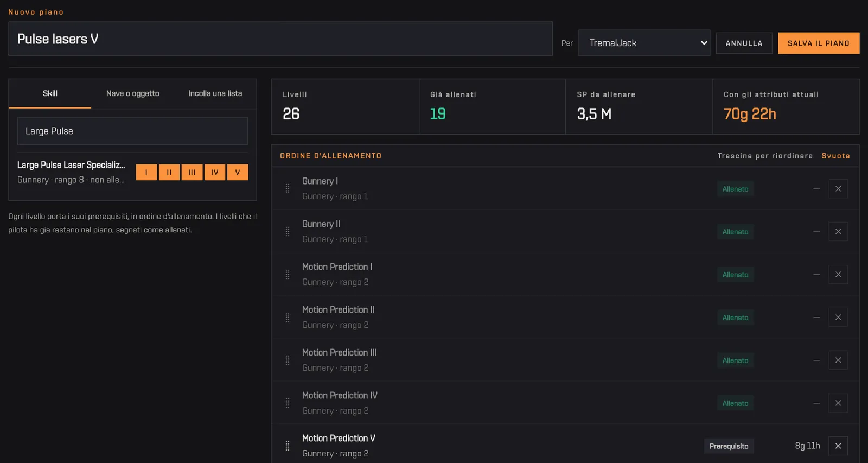
Task: Click the Svuota link to clear list
Action: point(835,156)
